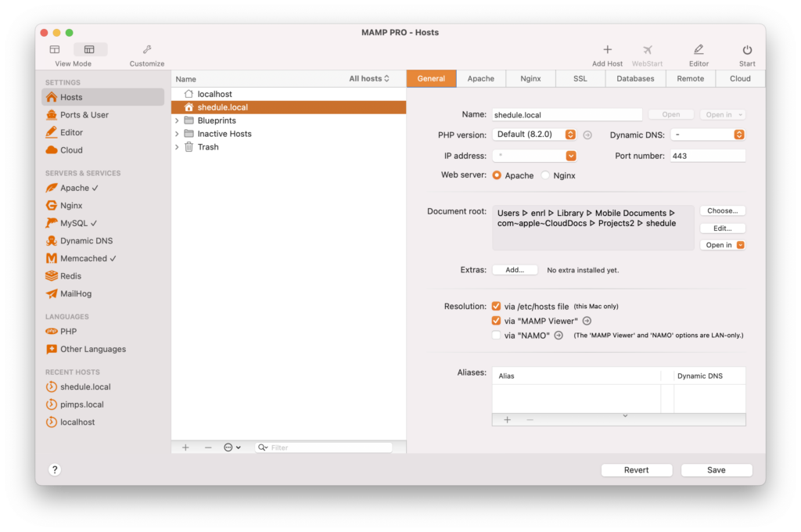Click the Customize wrench icon
Image resolution: width=801 pixels, height=532 pixels.
pos(147,49)
